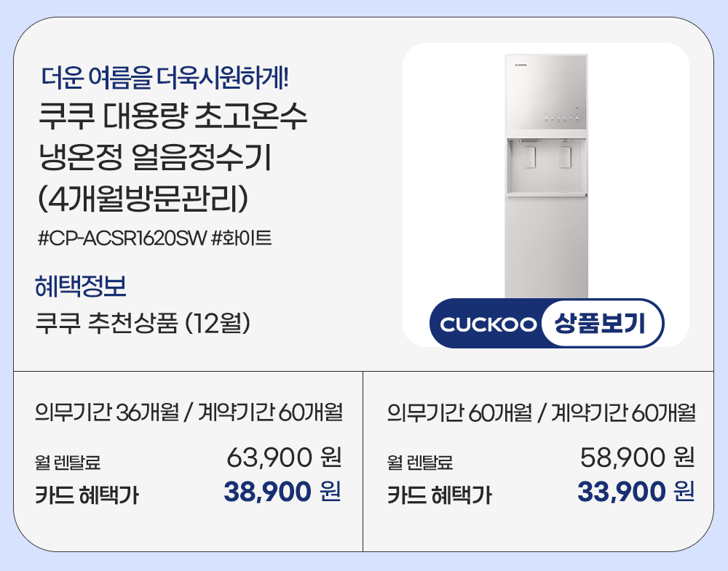
Task: Click the 상품보기 button
Action: 602,324
